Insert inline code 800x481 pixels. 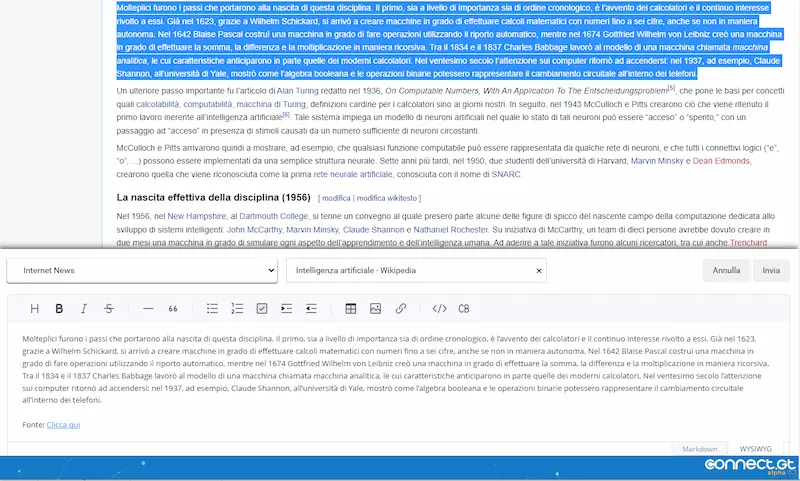pyautogui.click(x=439, y=309)
